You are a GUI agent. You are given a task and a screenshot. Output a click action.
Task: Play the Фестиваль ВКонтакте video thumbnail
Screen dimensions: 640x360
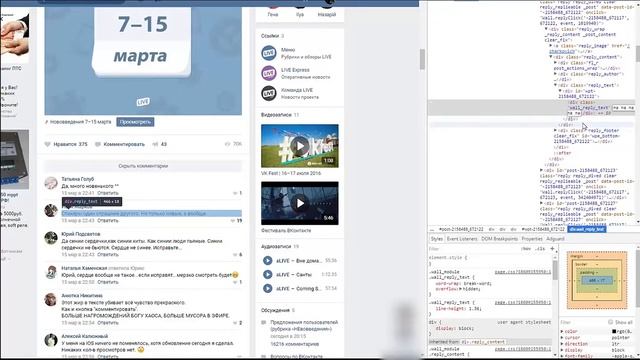tap(300, 203)
